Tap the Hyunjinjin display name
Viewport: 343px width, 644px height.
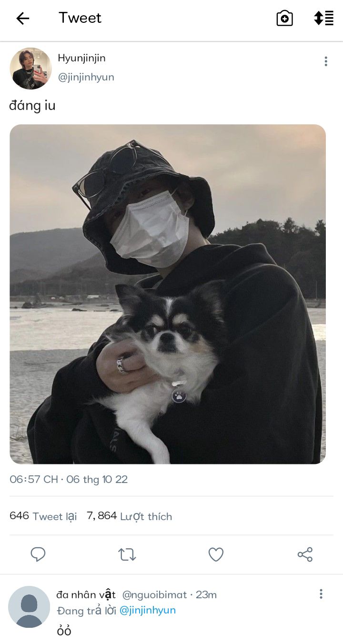coord(81,58)
